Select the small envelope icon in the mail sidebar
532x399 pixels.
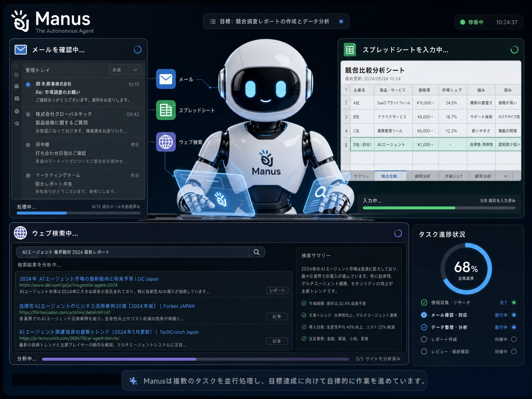[17, 98]
